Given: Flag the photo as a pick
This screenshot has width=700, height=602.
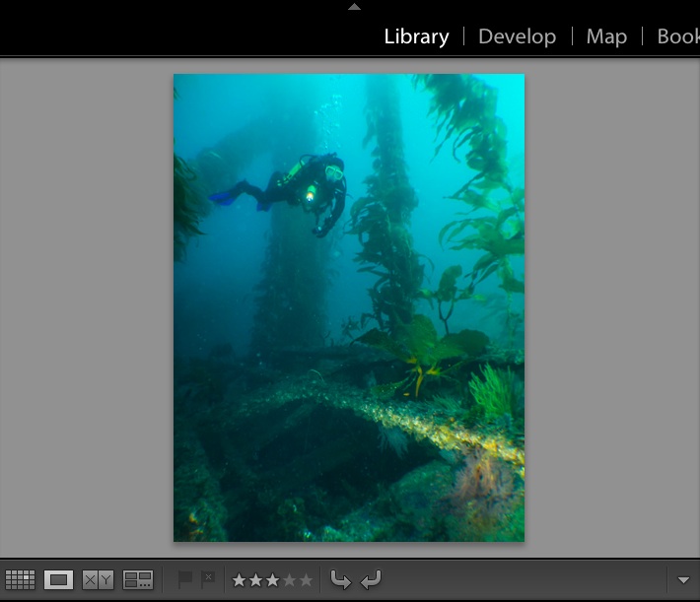Looking at the screenshot, I should point(184,579).
